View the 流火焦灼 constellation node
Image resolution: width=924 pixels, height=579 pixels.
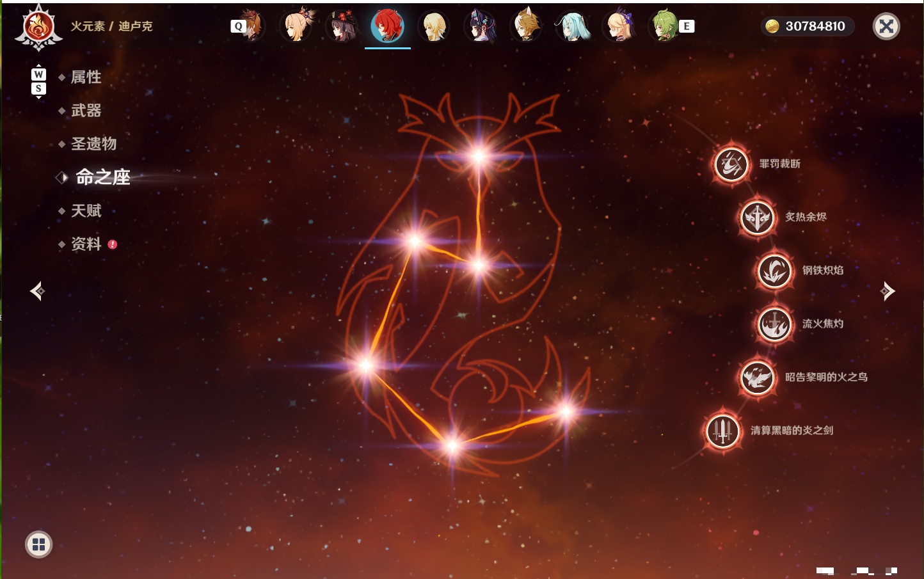(x=775, y=324)
